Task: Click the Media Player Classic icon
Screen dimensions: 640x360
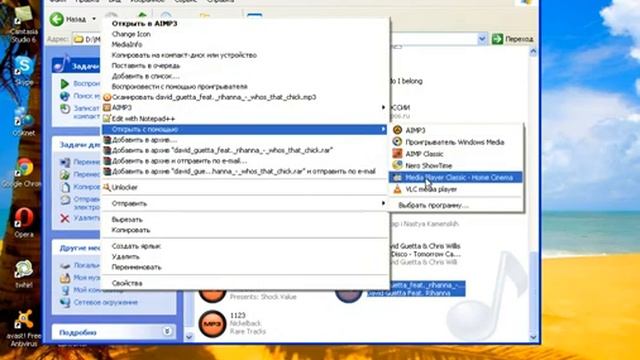Action: 397,177
